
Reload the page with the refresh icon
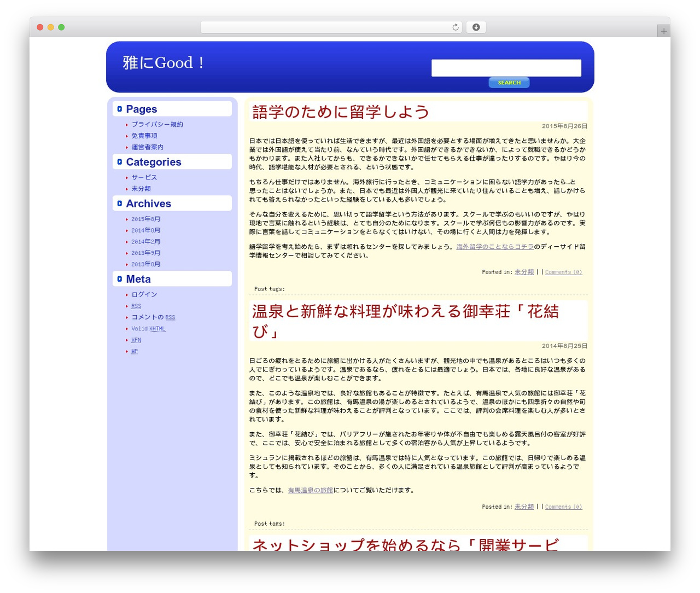(x=455, y=27)
